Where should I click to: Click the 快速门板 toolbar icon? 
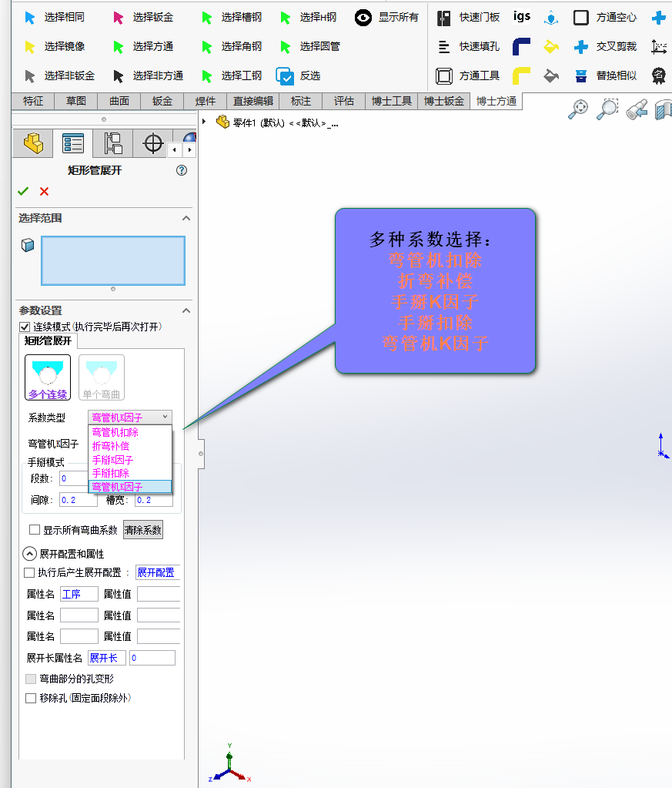[443, 18]
